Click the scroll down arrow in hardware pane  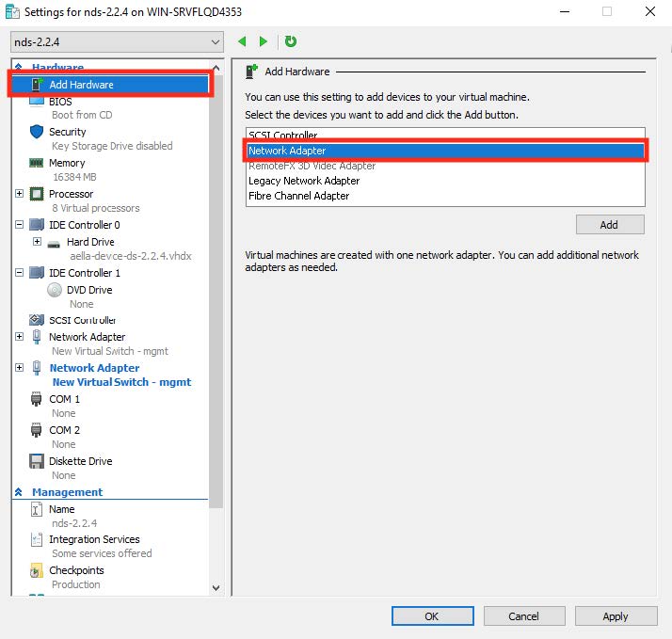(216, 588)
